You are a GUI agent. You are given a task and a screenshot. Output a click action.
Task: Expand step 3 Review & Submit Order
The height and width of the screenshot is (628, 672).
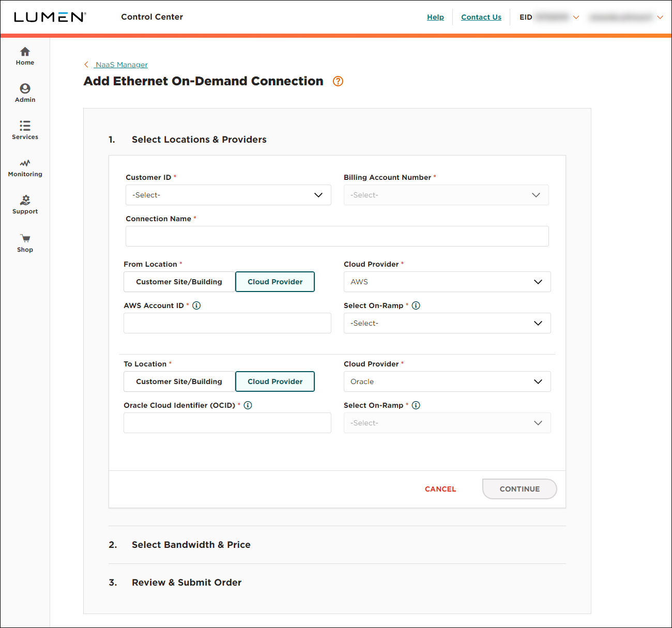187,583
